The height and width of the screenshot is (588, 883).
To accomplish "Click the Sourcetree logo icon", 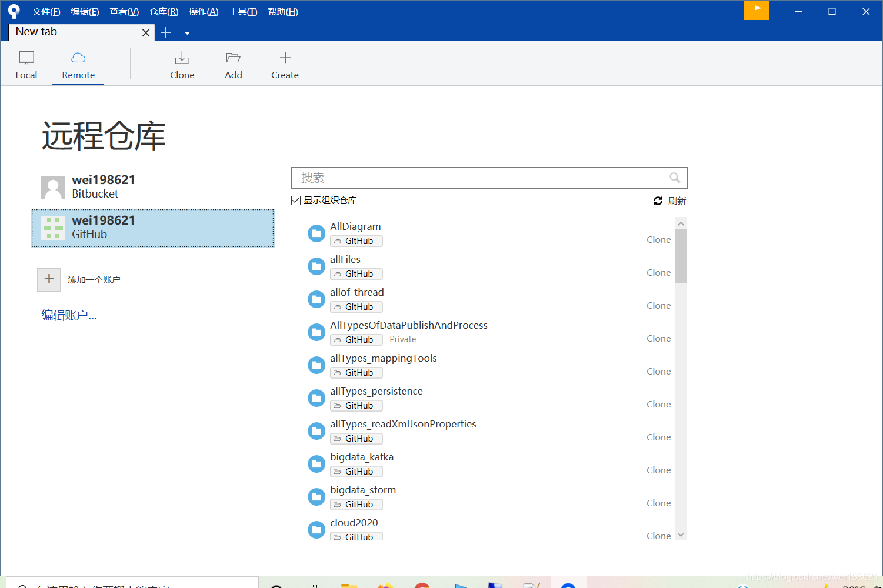I will (x=14, y=11).
